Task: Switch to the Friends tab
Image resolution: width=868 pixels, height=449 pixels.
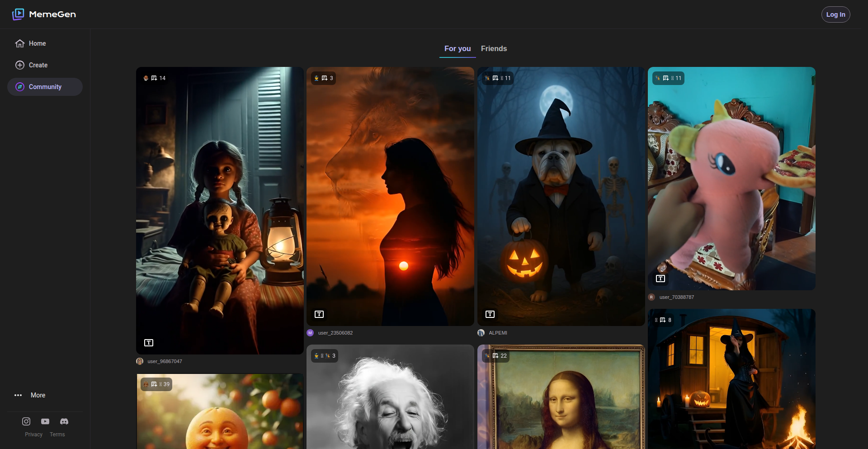Action: tap(494, 48)
